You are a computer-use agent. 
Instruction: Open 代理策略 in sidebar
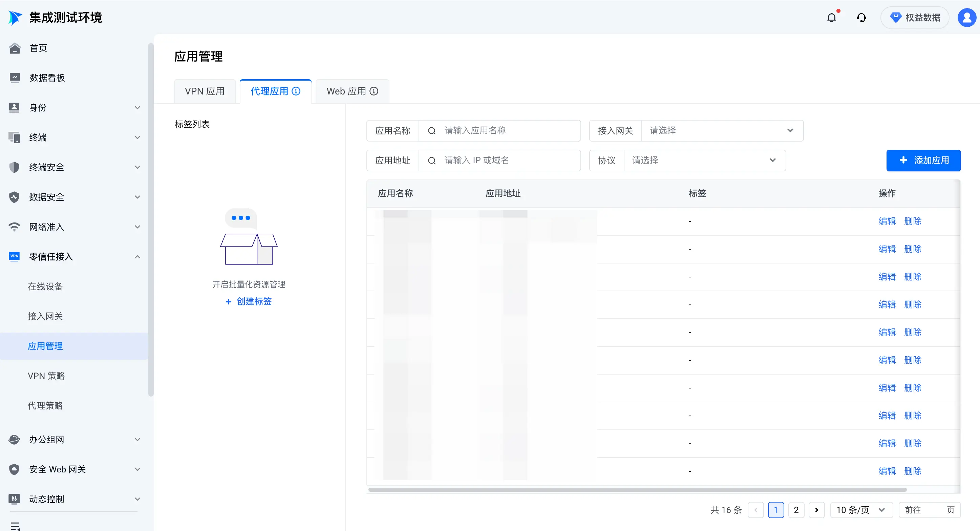tap(45, 405)
